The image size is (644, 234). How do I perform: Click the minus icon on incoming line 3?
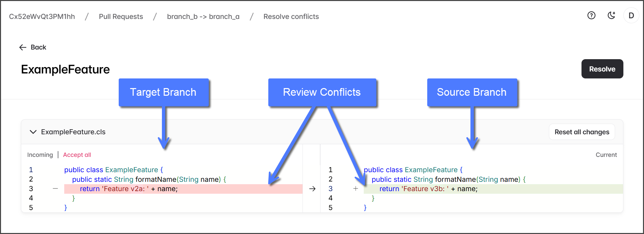pyautogui.click(x=55, y=189)
